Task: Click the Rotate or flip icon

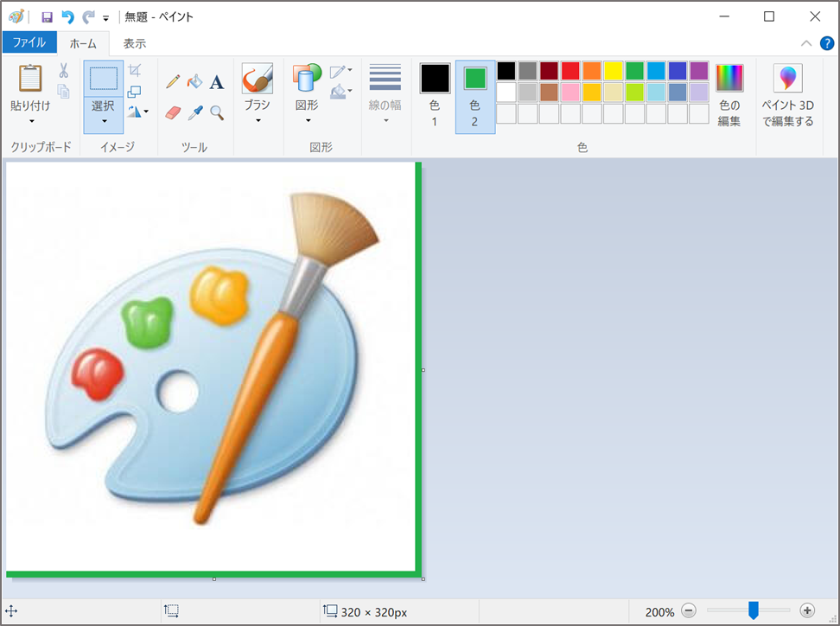Action: coord(133,112)
